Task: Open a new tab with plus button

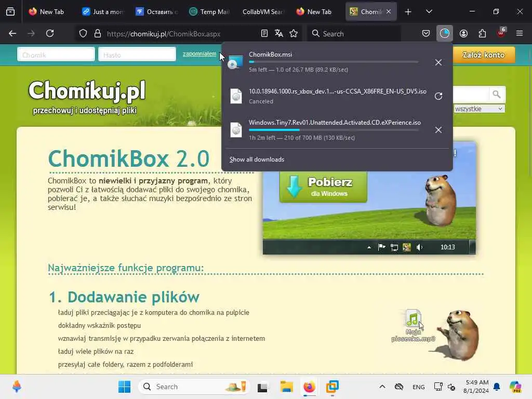Action: coord(408,12)
